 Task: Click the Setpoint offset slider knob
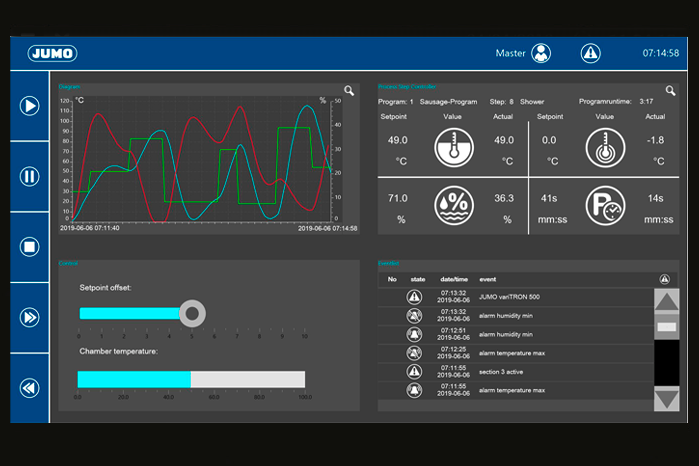[x=193, y=313]
